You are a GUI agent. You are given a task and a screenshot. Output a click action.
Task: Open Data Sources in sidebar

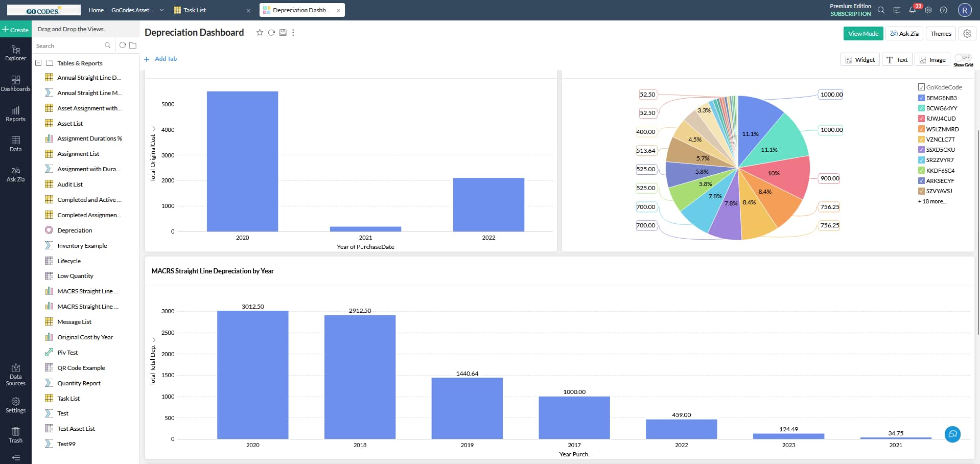tap(15, 375)
